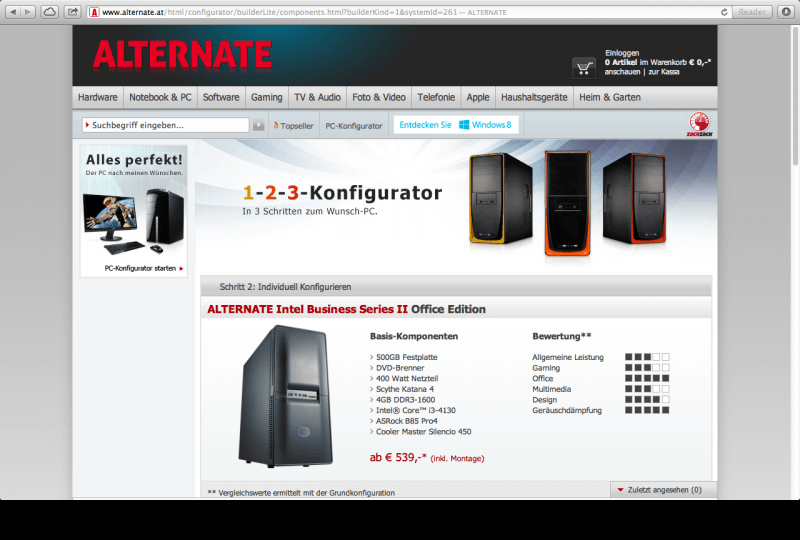Screen dimensions: 800x540
Task: Click PC-Konfigurator starten link
Action: pos(143,268)
